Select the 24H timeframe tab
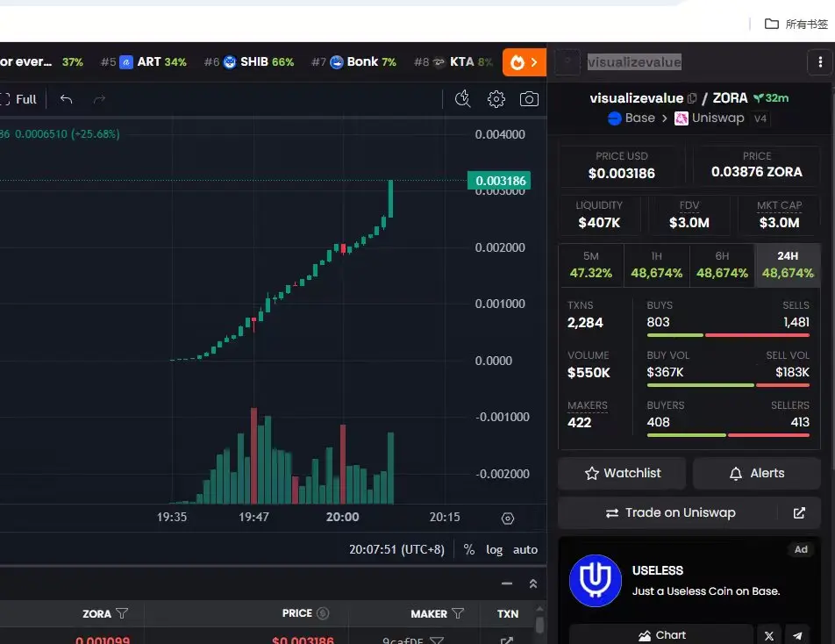The image size is (835, 644). tap(788, 265)
